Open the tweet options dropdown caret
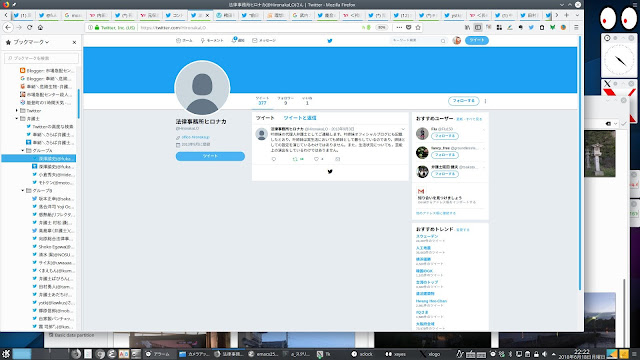640x360 pixels. 403,129
